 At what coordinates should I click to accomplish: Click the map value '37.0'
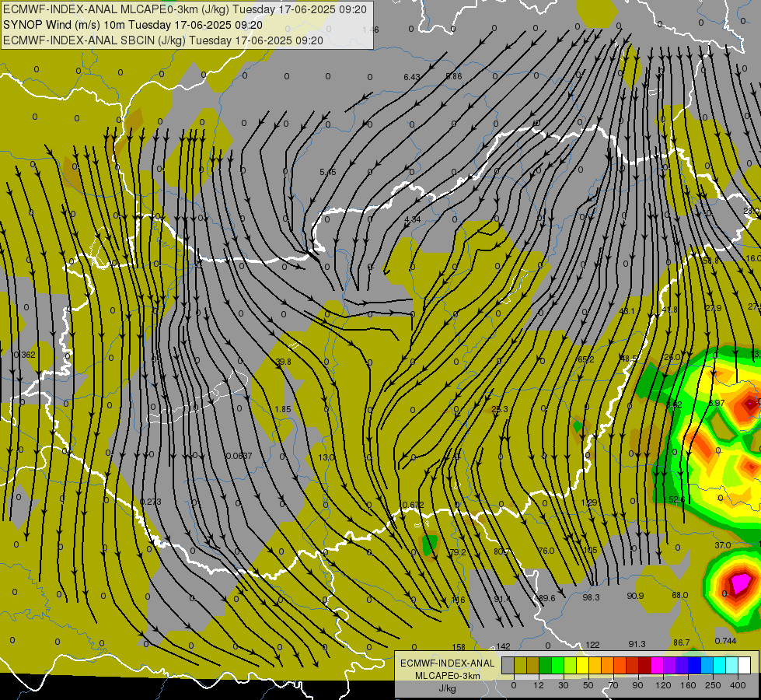pos(723,545)
